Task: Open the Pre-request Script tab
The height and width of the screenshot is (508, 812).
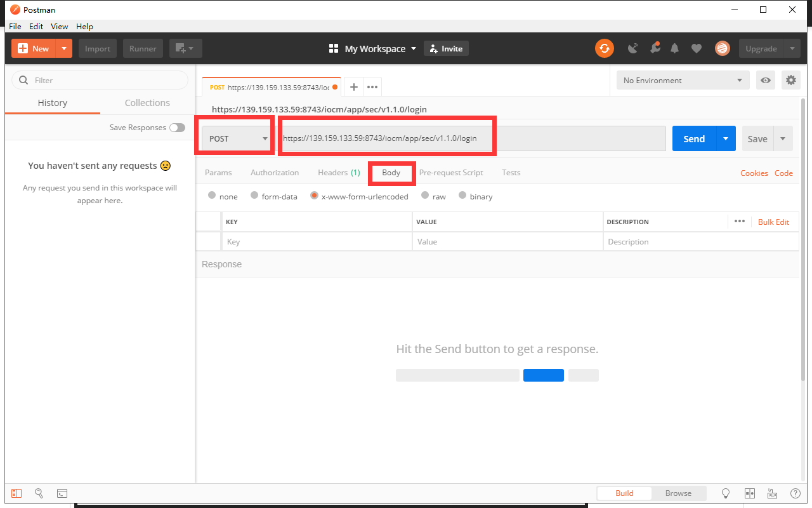Action: tap(451, 173)
